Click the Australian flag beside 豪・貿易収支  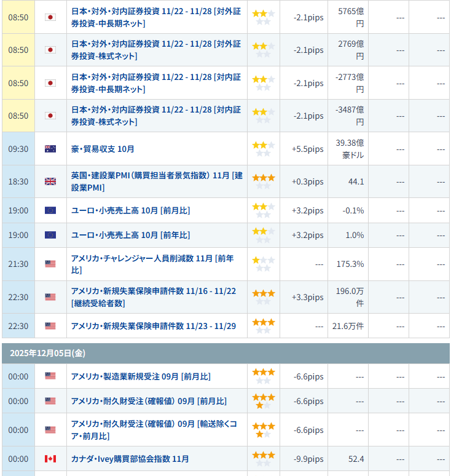pos(50,149)
